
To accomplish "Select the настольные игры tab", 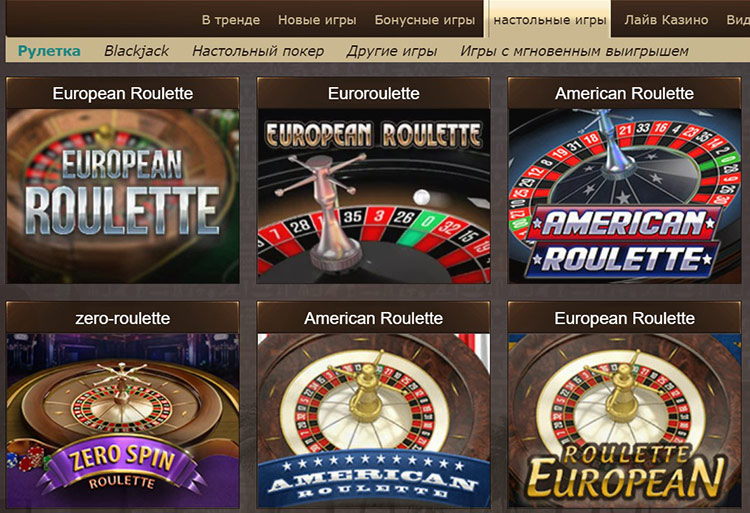I will click(550, 20).
